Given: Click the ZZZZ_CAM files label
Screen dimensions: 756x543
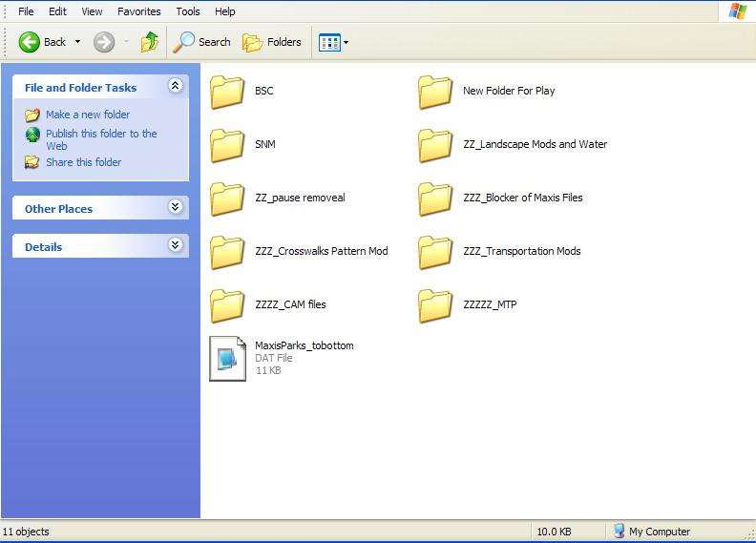Looking at the screenshot, I should (x=290, y=304).
